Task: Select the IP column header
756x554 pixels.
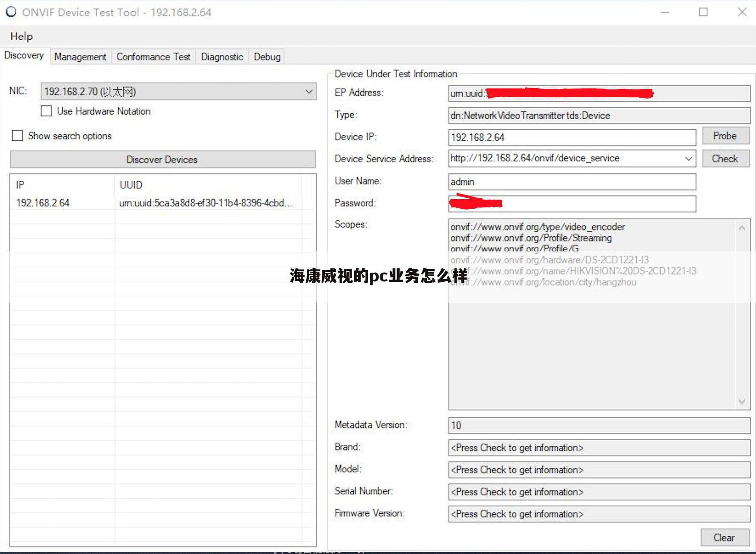Action: pyautogui.click(x=63, y=185)
